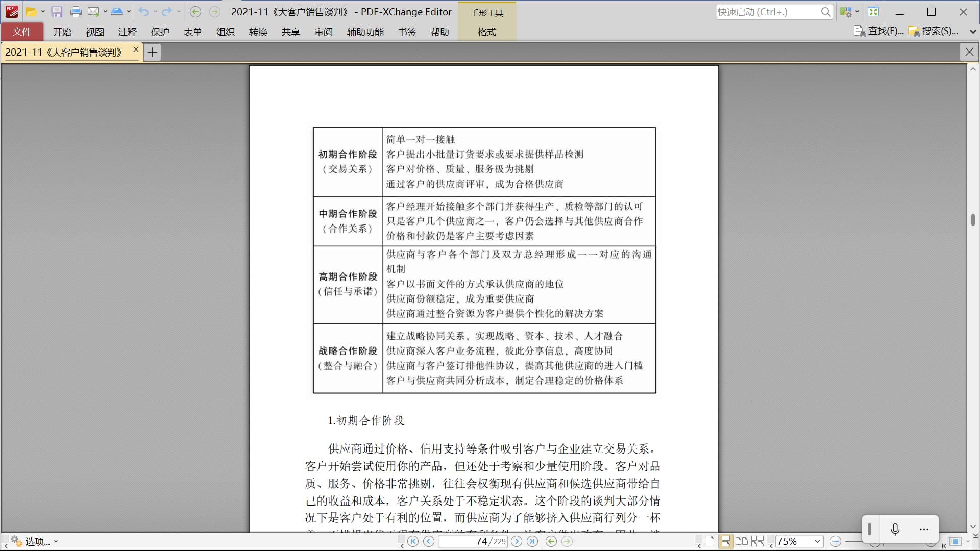Screen dimensions: 980x551
Task: Click the Zoom out minus button
Action: tap(836, 541)
